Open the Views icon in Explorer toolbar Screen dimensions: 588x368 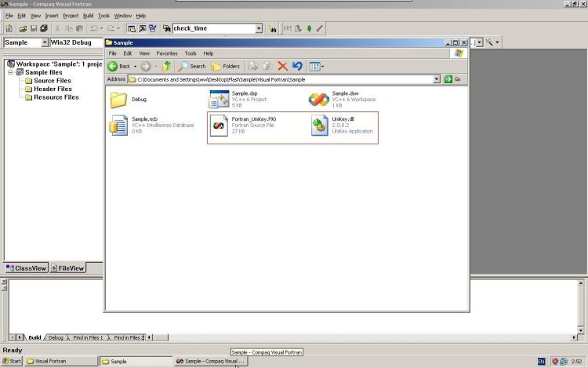coord(314,67)
